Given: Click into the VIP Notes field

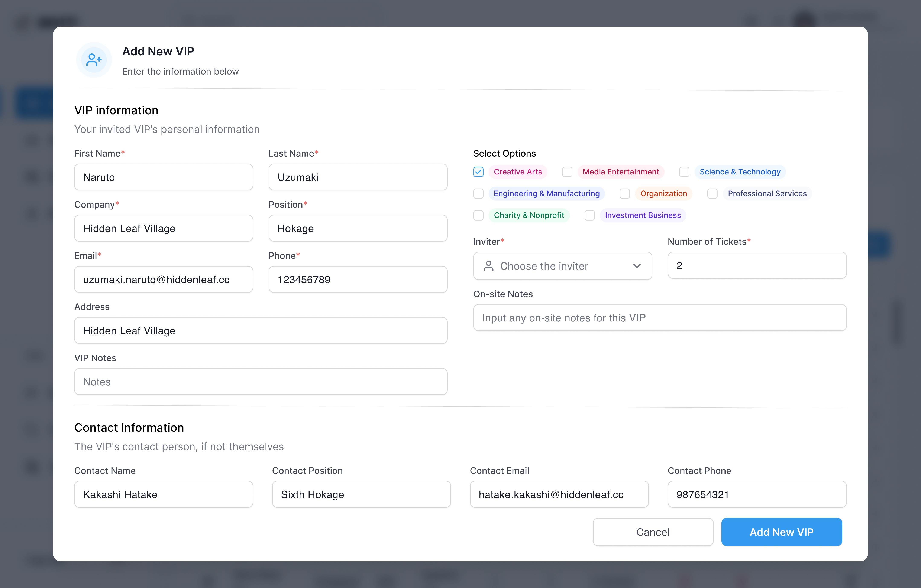Looking at the screenshot, I should point(261,382).
